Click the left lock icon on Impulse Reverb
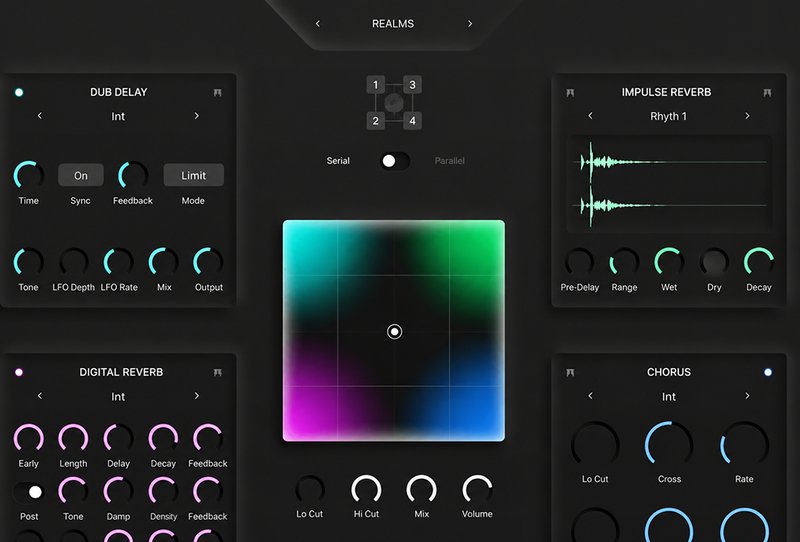The image size is (800, 542). pos(570,92)
